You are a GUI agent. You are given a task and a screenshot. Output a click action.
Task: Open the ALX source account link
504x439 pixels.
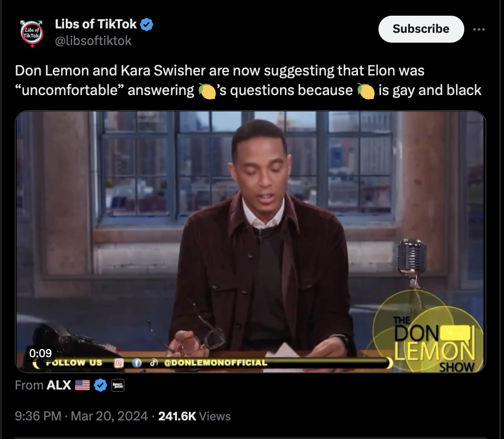(x=59, y=385)
